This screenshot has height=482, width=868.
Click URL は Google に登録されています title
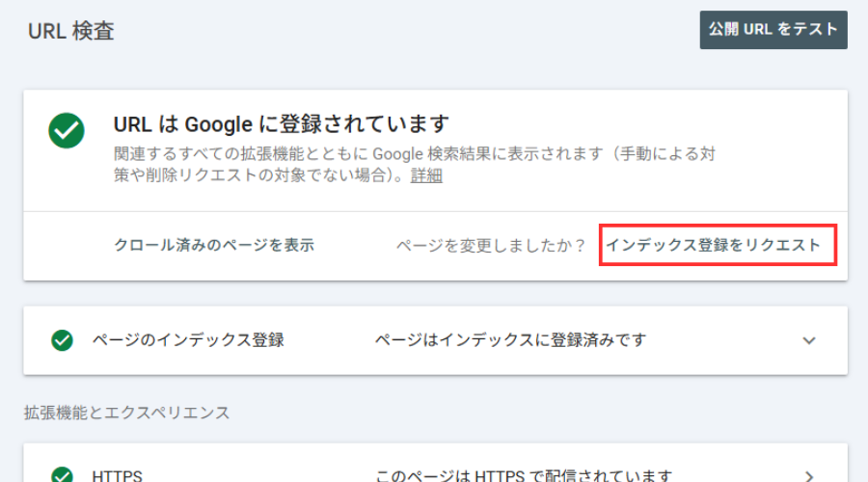pos(282,124)
